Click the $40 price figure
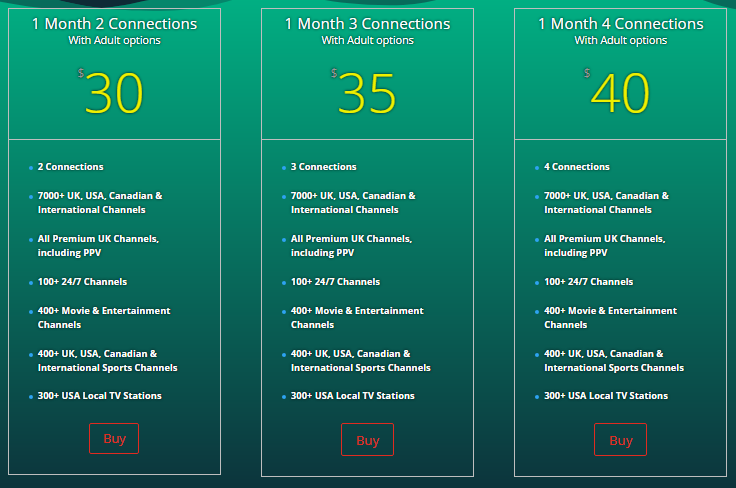This screenshot has height=488, width=736. (x=620, y=93)
